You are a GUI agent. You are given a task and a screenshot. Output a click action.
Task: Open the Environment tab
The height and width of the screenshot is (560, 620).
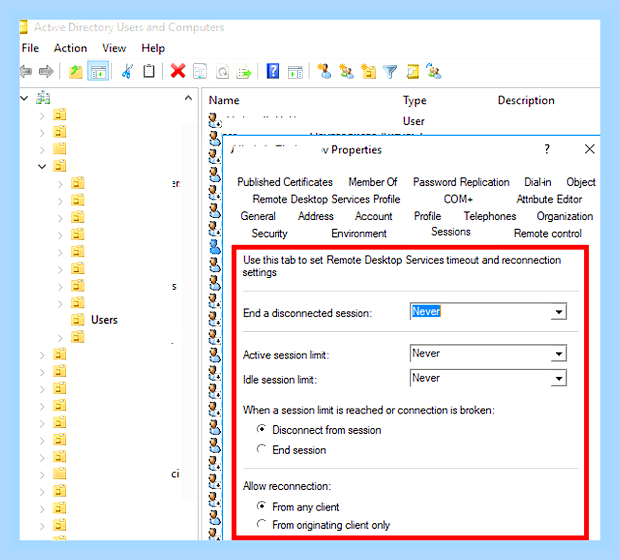tap(359, 233)
